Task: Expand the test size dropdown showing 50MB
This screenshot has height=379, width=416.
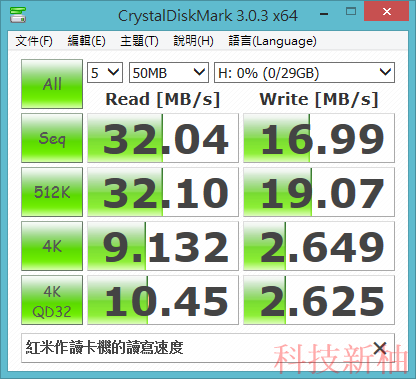Action: 169,72
